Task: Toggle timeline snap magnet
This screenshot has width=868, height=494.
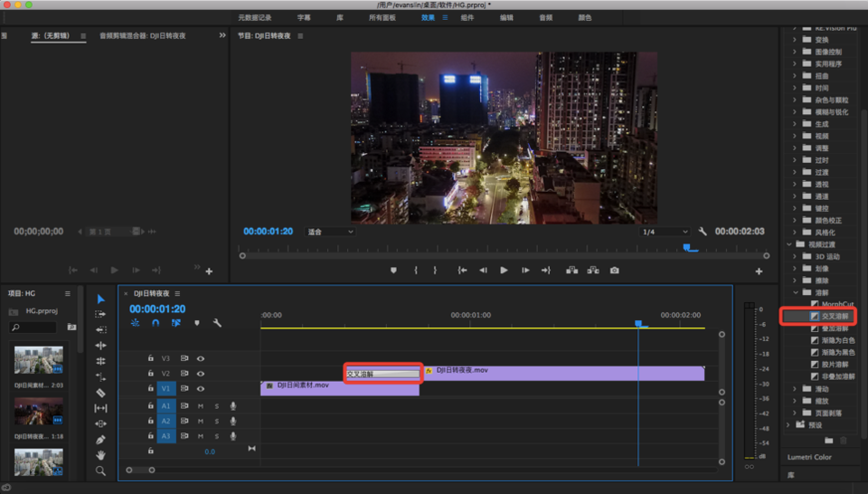Action: (156, 323)
